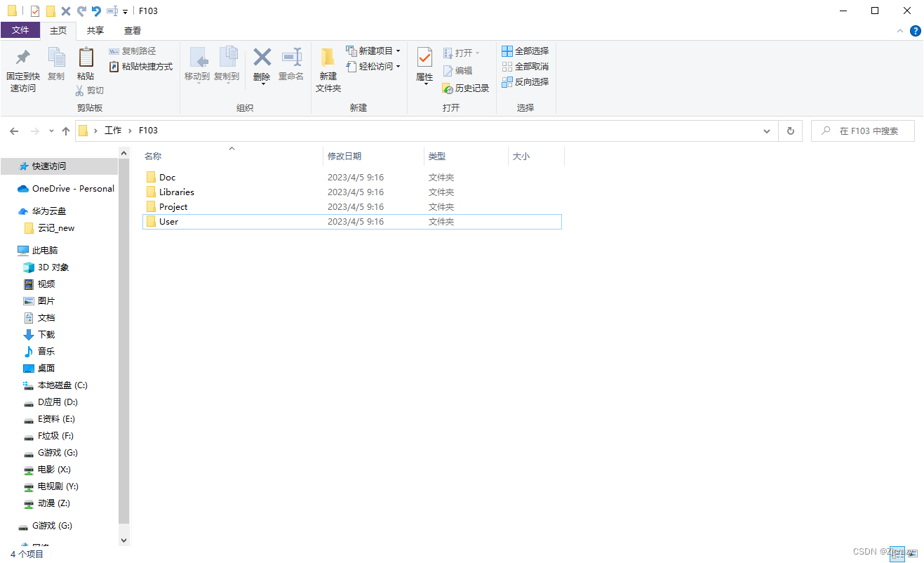Click Edit in the ribbon

click(x=457, y=71)
